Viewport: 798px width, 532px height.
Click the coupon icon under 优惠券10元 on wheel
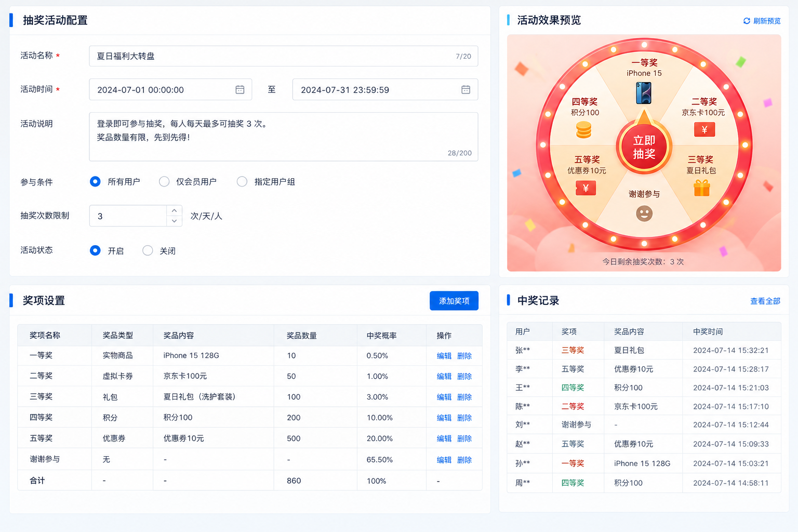(x=586, y=188)
